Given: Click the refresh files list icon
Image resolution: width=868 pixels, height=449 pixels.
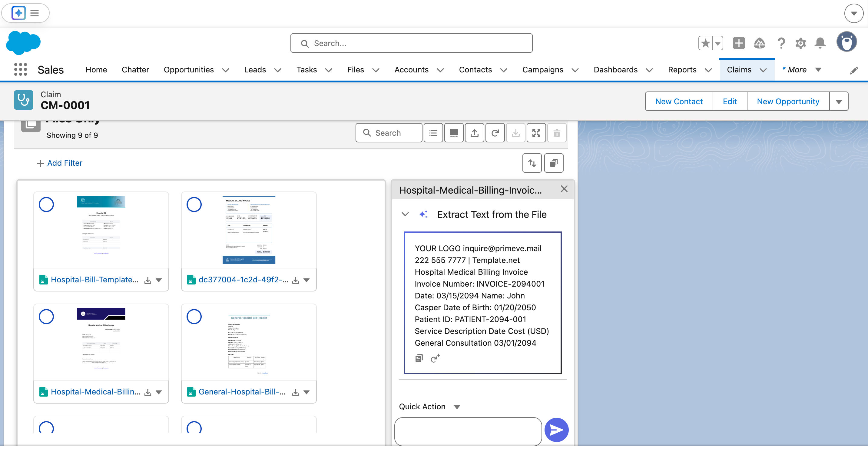Looking at the screenshot, I should coord(495,133).
